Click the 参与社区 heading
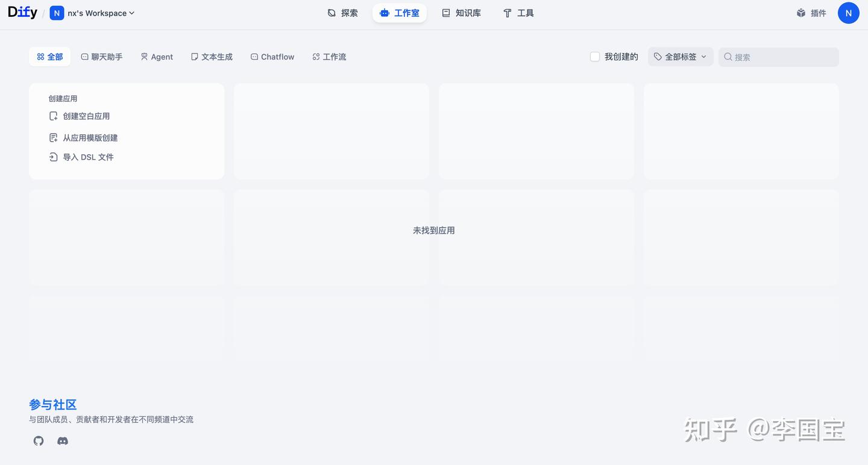 (53, 405)
